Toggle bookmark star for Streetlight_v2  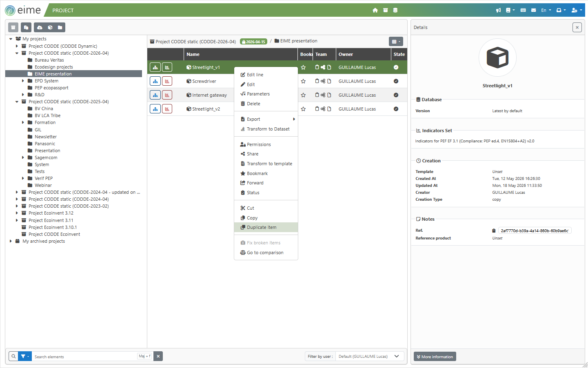pos(303,109)
